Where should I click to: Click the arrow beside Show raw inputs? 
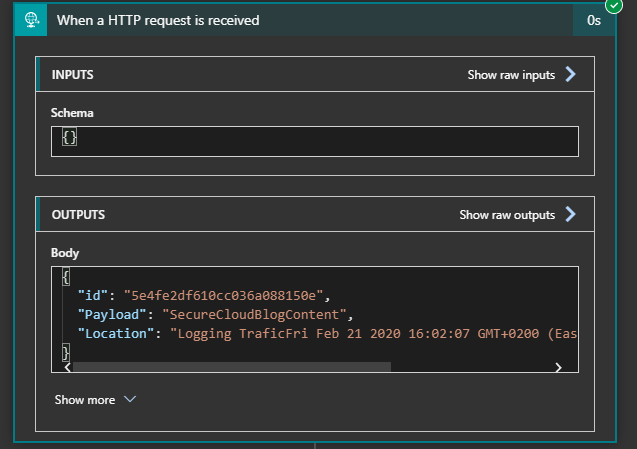pos(570,74)
